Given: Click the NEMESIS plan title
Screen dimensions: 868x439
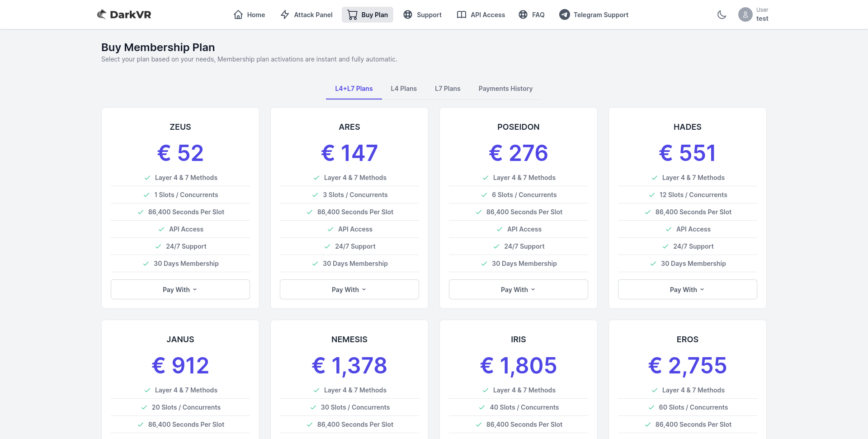Looking at the screenshot, I should [x=349, y=340].
